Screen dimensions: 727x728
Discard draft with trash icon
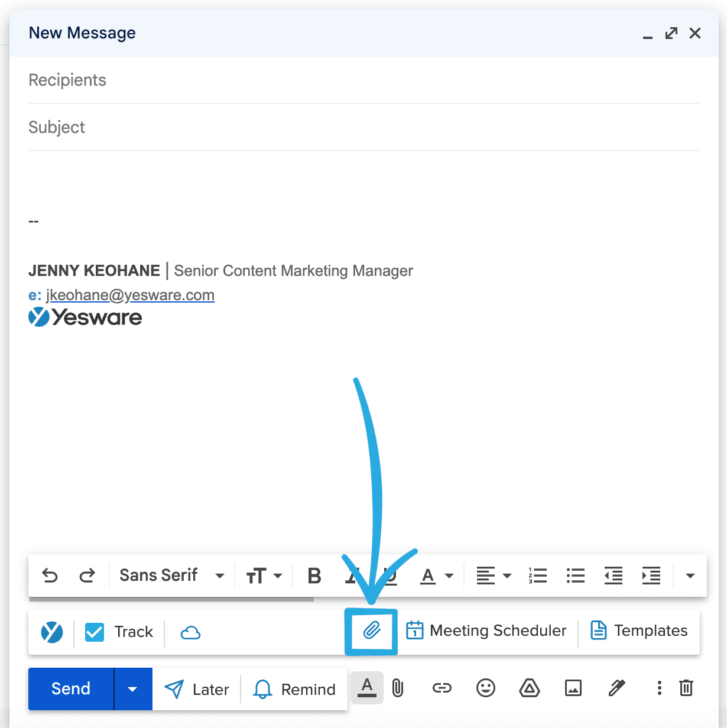(x=686, y=688)
